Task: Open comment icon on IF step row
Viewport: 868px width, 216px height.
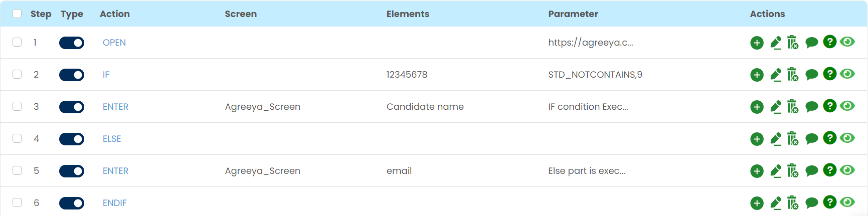Action: click(x=811, y=75)
